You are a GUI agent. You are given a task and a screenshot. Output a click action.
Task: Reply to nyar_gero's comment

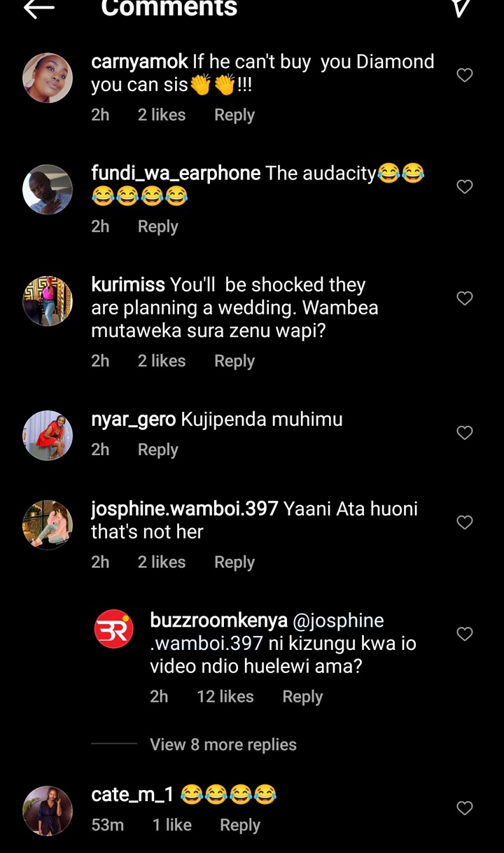click(x=158, y=450)
